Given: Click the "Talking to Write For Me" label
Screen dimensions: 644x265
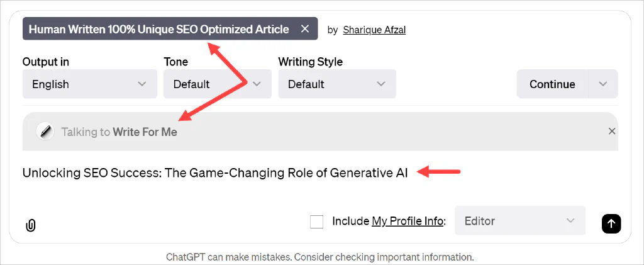Looking at the screenshot, I should tap(119, 132).
